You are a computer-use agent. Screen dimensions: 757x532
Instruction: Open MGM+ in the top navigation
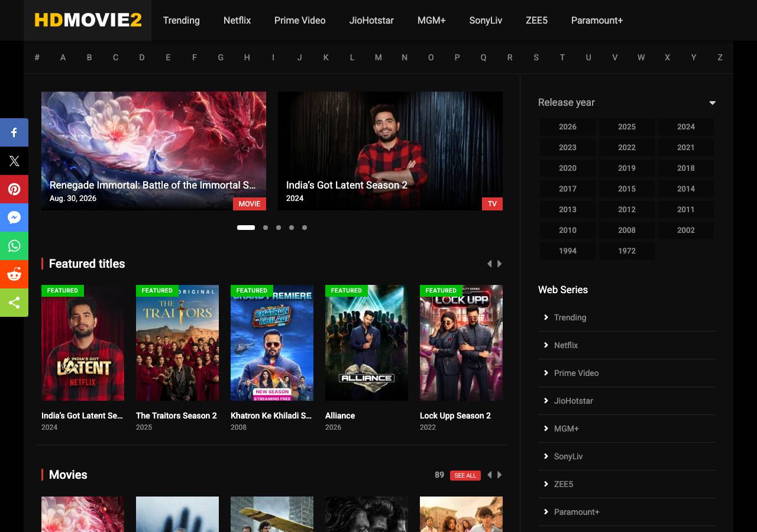pos(432,20)
